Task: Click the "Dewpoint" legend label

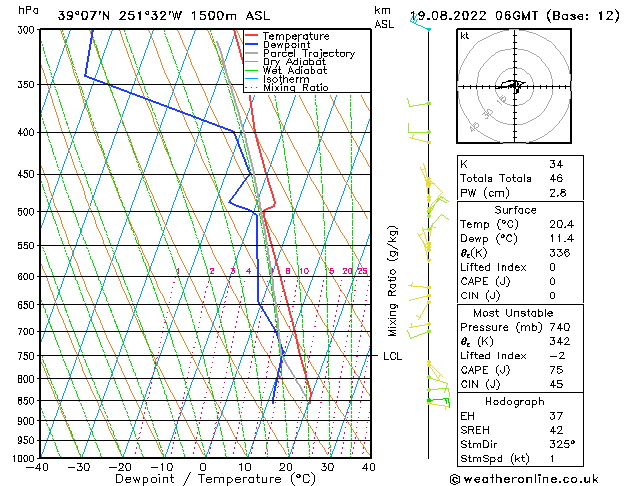Action: point(286,45)
